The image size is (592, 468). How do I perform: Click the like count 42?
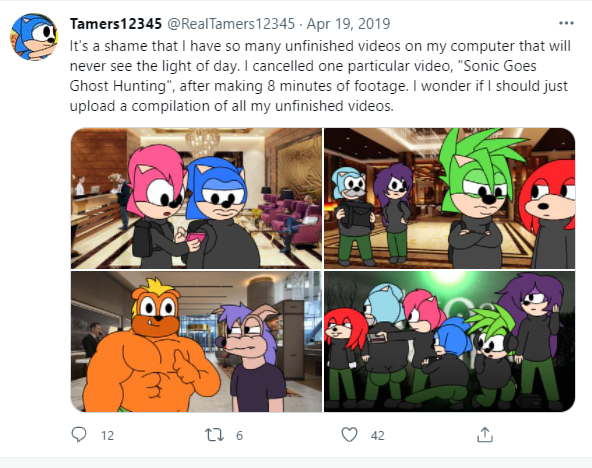(377, 436)
